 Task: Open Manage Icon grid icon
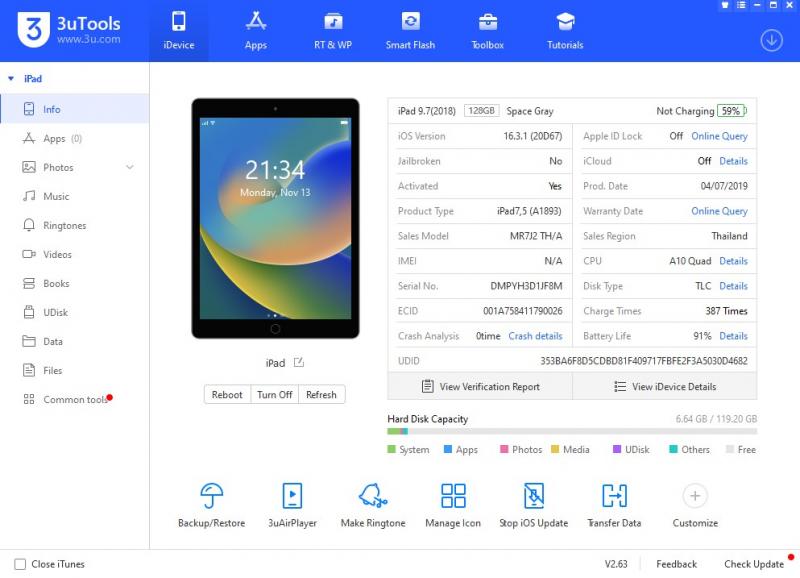(453, 495)
